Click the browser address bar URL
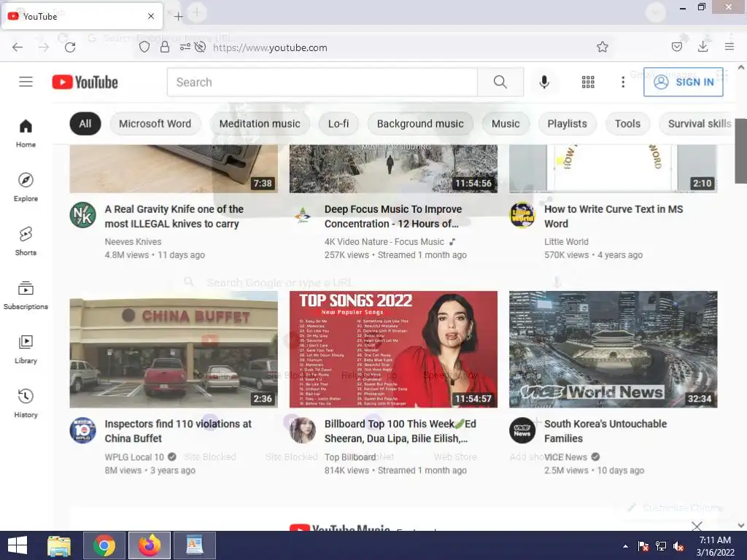The width and height of the screenshot is (747, 560). coord(270,47)
